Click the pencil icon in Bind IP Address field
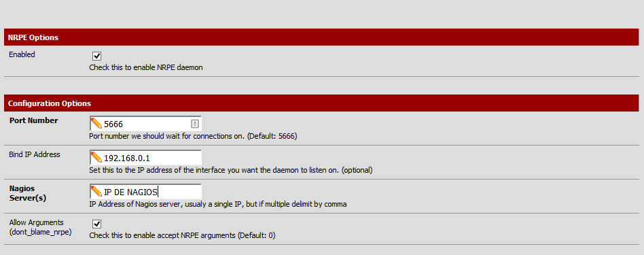Image resolution: width=644 pixels, height=255 pixels. point(96,158)
